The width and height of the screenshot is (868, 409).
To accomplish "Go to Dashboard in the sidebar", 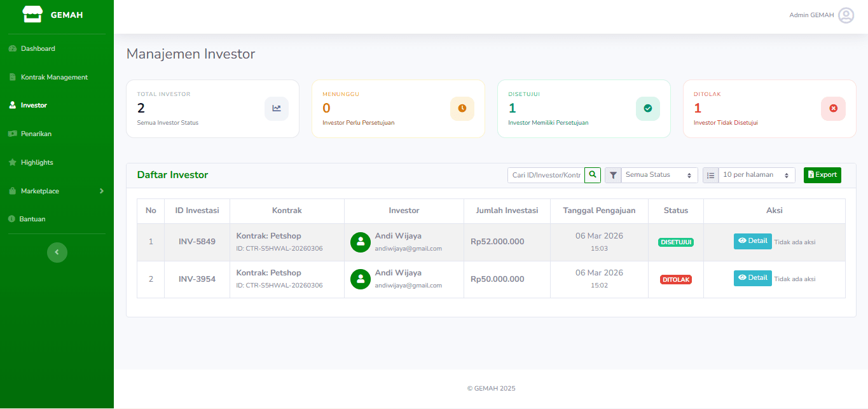I will [38, 48].
